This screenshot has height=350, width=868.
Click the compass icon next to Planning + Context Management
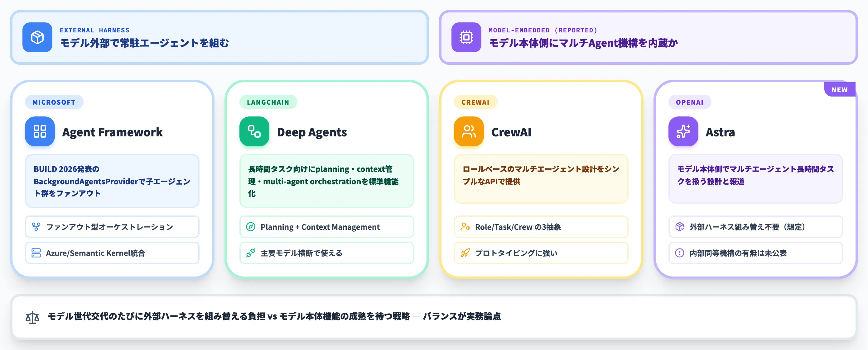click(x=251, y=227)
